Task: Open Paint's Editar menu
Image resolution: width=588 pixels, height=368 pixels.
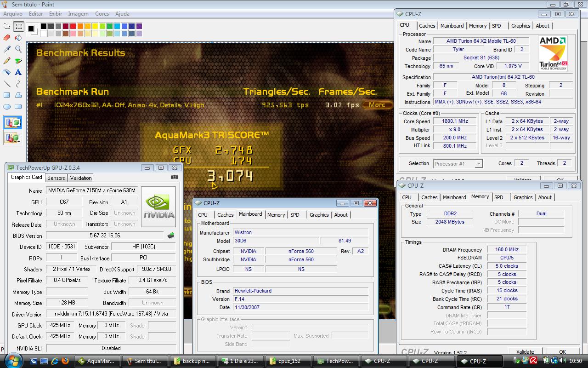Action: point(36,14)
